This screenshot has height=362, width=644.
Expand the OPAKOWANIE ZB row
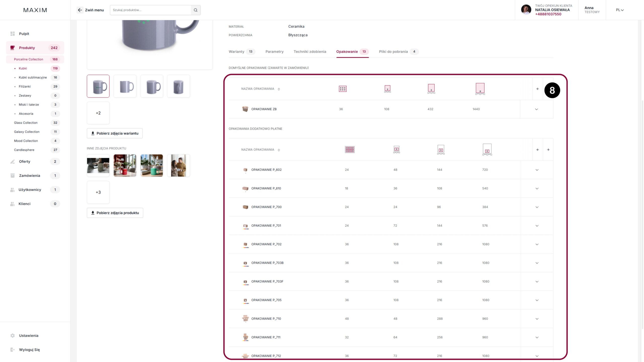pos(536,109)
